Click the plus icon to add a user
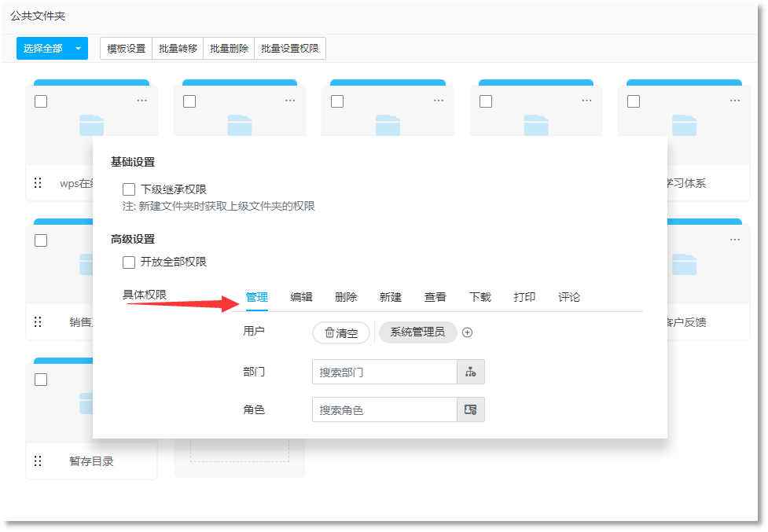768x532 pixels. [x=467, y=332]
